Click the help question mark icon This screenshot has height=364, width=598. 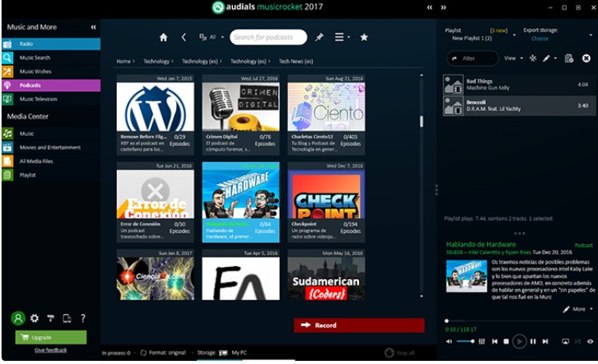point(83,318)
